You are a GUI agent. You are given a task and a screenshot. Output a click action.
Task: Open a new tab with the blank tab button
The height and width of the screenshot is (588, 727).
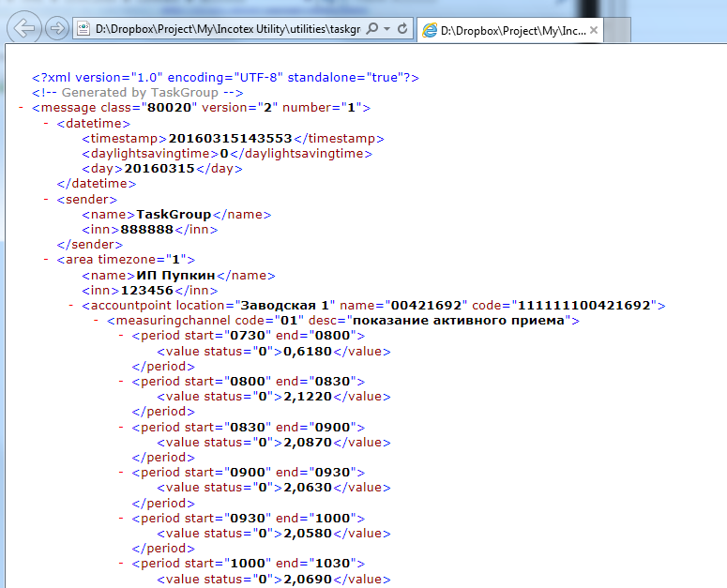click(617, 30)
